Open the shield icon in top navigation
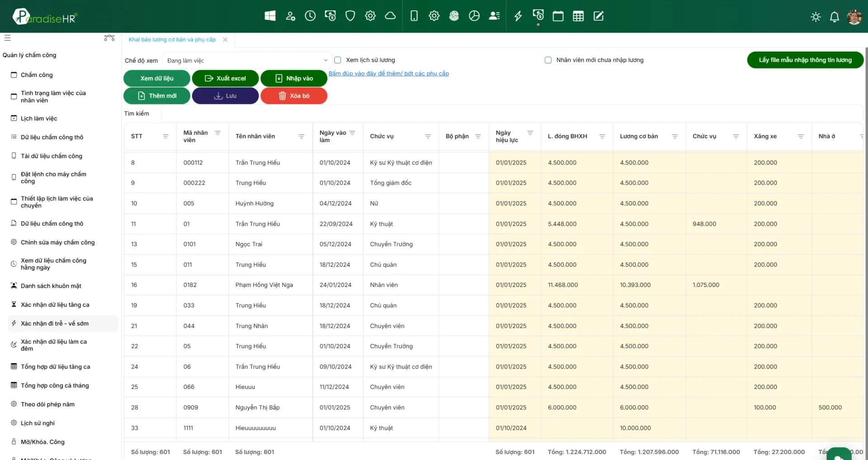This screenshot has height=460, width=868. (350, 16)
